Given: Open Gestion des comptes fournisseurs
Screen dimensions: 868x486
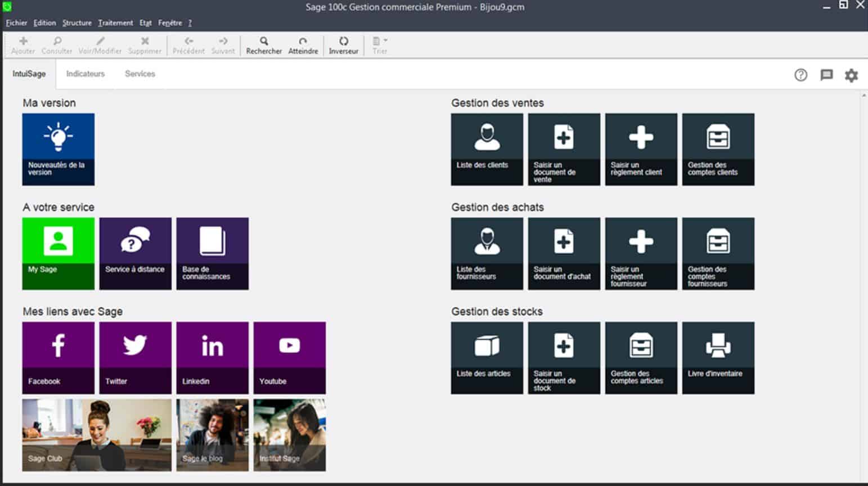Looking at the screenshot, I should [718, 253].
